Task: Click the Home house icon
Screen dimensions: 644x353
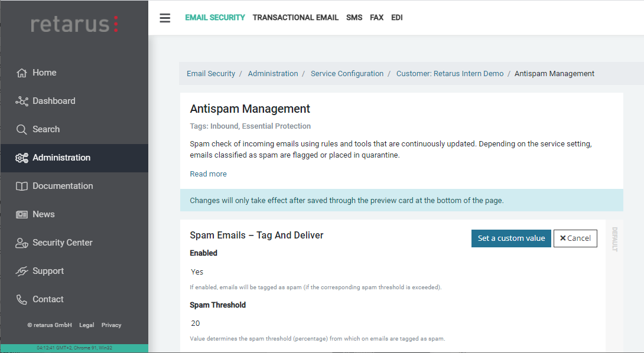Action: tap(22, 73)
